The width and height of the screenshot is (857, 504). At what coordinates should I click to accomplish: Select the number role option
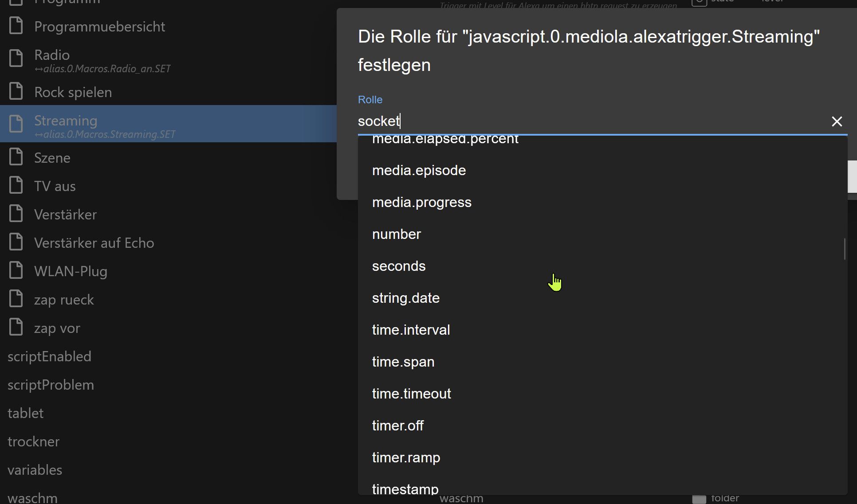click(396, 234)
